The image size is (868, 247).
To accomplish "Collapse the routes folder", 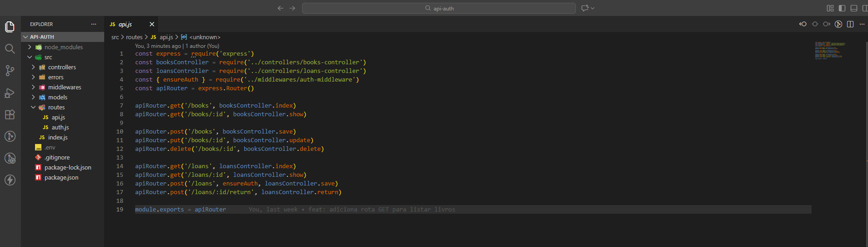I will [56, 107].
